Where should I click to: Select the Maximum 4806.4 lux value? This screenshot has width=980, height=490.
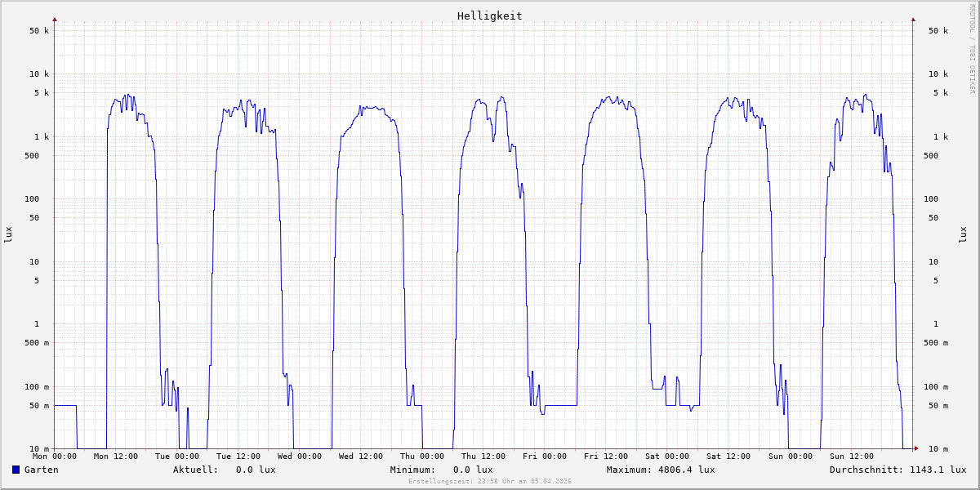661,470
